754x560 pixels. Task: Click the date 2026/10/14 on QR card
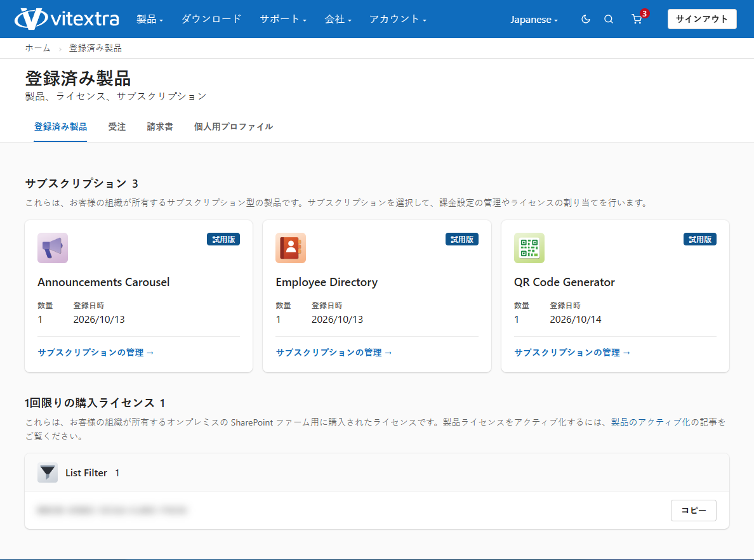[x=575, y=320]
